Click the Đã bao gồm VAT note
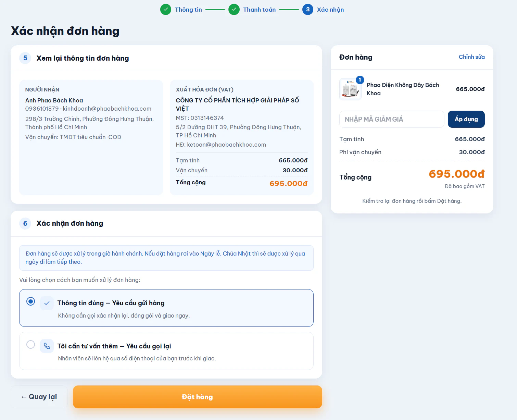This screenshot has width=517, height=420. pos(465,186)
